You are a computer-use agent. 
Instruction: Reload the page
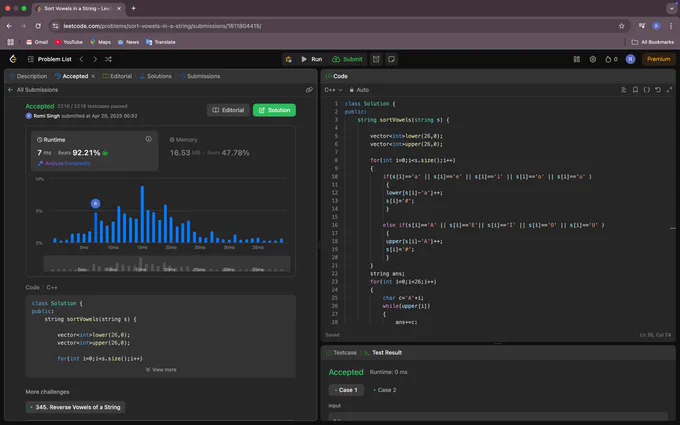pyautogui.click(x=38, y=26)
